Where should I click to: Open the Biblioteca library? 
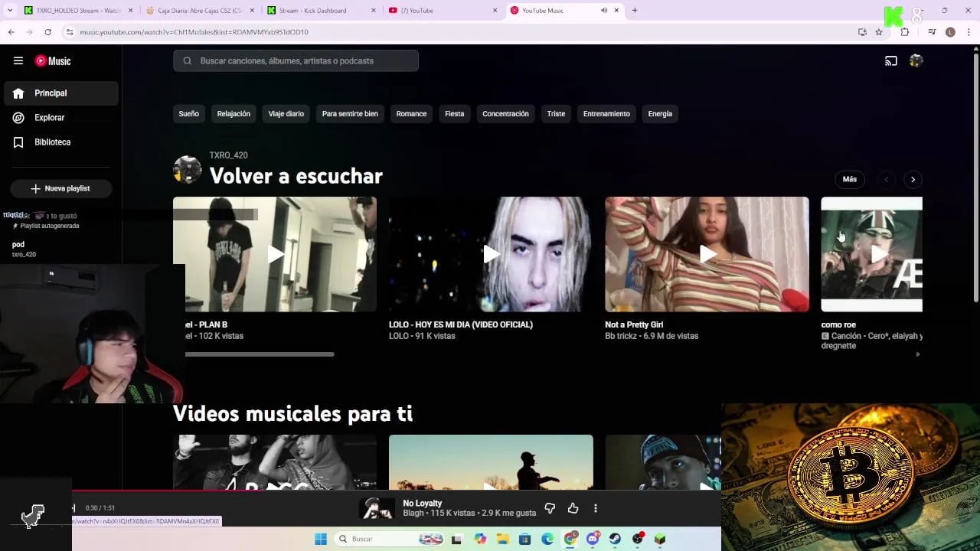61,142
